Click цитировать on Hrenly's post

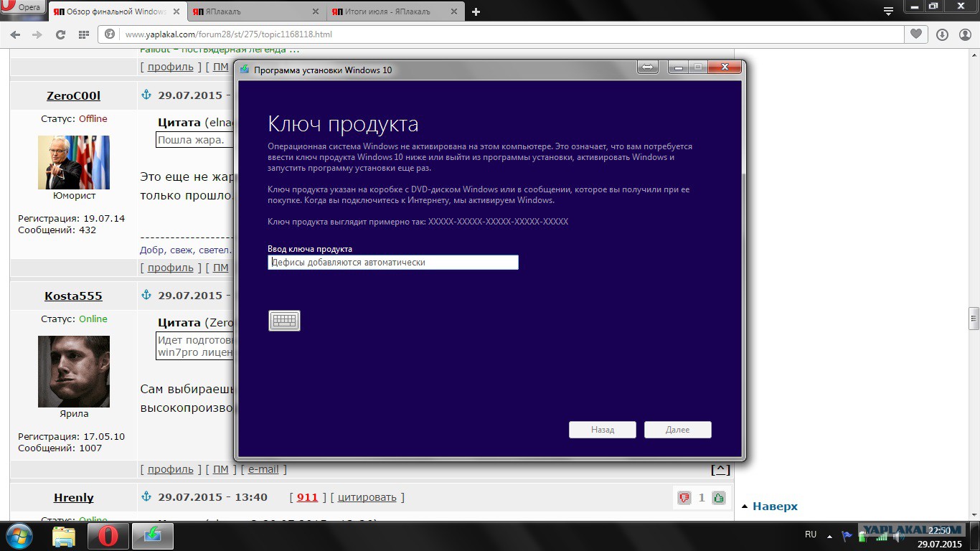(x=367, y=497)
